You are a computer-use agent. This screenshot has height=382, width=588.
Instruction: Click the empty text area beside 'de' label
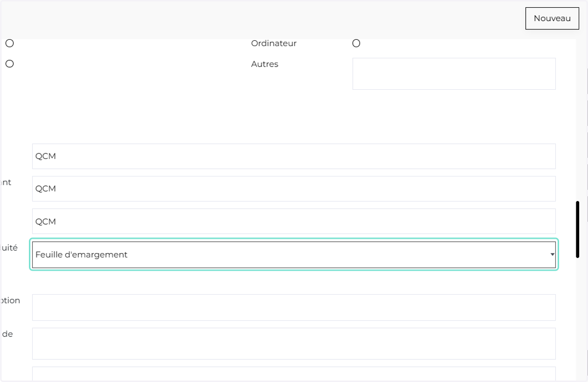coord(294,344)
